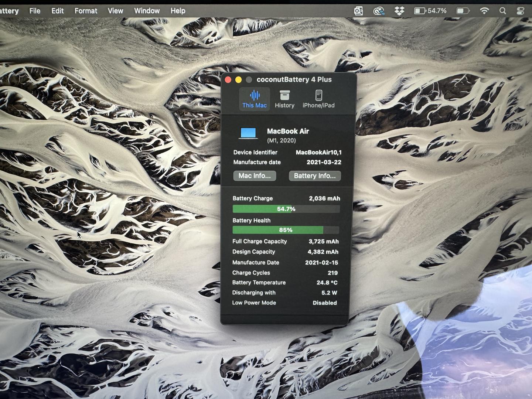
Task: Open the This Mac tab
Action: pyautogui.click(x=255, y=99)
